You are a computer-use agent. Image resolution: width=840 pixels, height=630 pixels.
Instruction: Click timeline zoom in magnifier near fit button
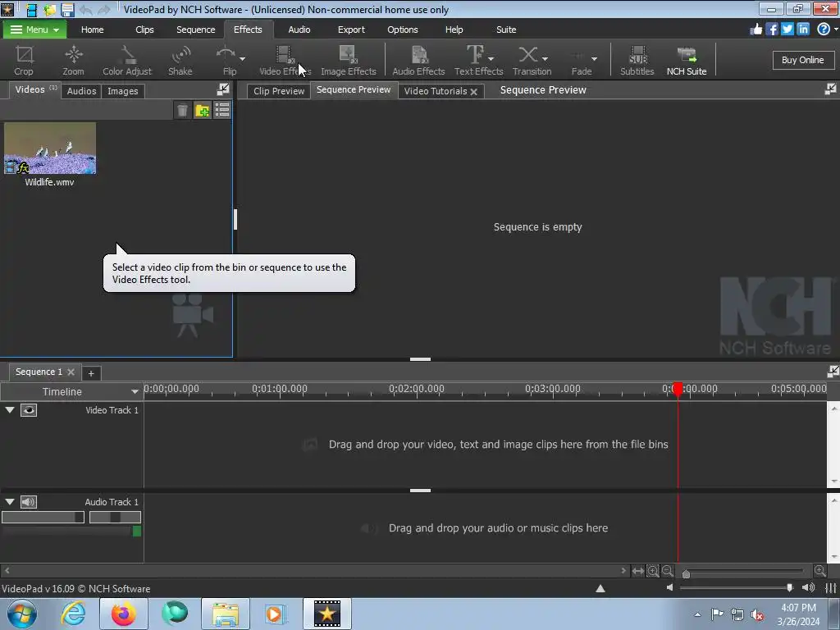coord(652,571)
